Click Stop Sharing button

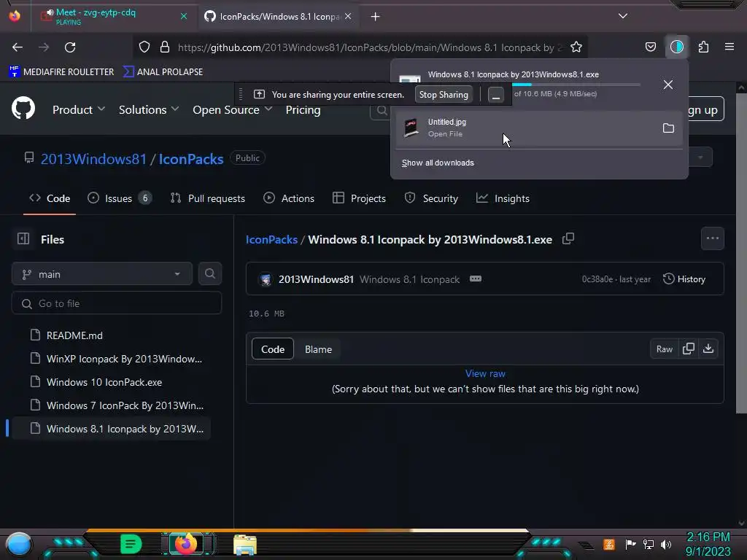[x=444, y=95]
